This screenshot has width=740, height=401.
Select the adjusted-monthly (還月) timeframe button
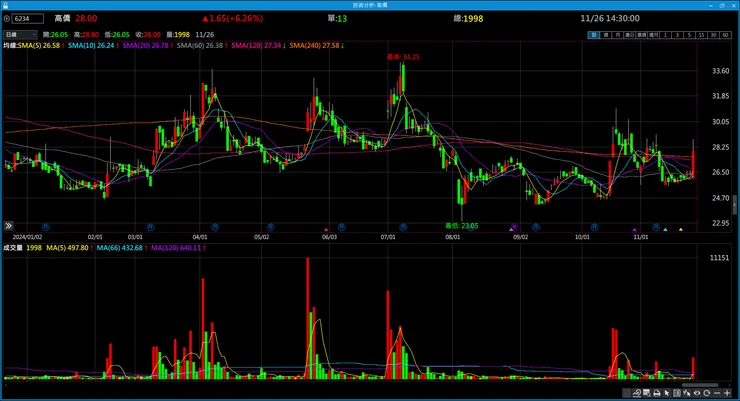(x=653, y=35)
